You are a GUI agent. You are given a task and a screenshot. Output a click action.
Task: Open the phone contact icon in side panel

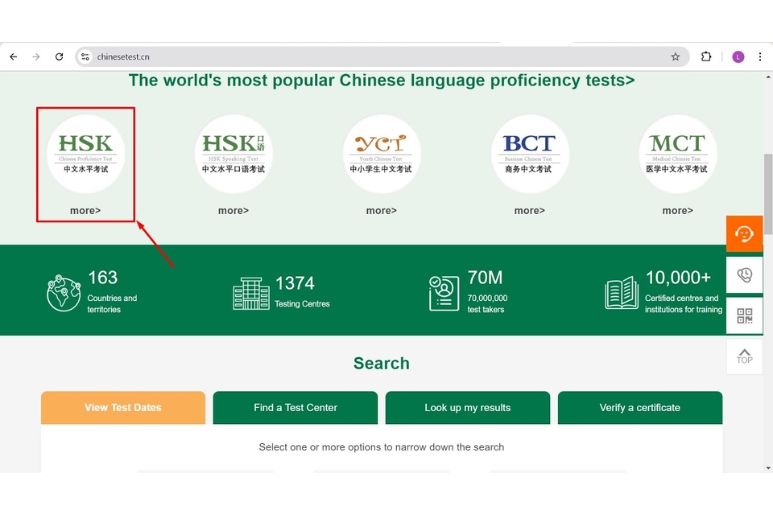(x=744, y=275)
